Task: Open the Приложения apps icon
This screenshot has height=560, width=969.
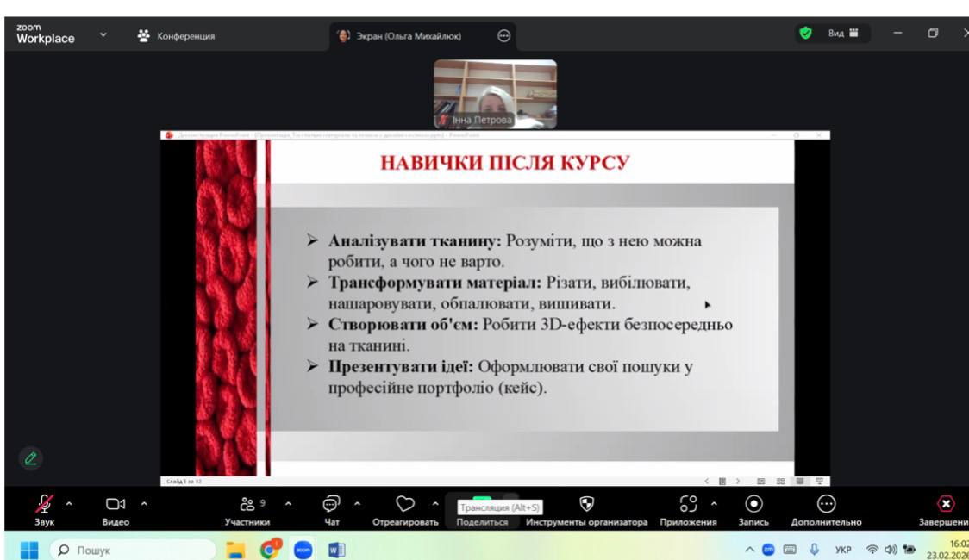Action: (687, 505)
